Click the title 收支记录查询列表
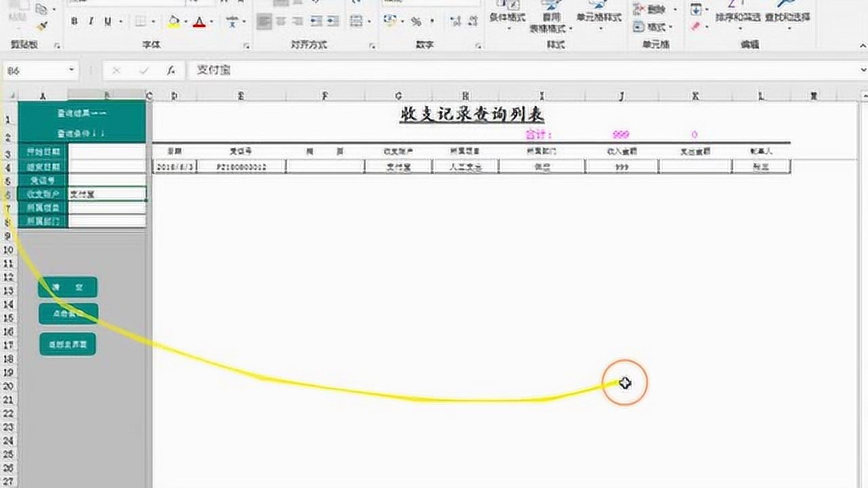The image size is (868, 488). pyautogui.click(x=472, y=115)
